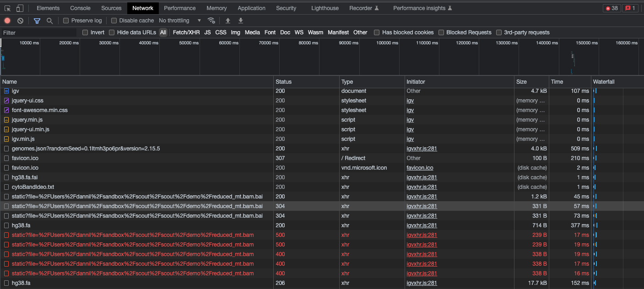Open console errors via the red 38 badge
Screen dimensions: 644x289
click(x=612, y=8)
